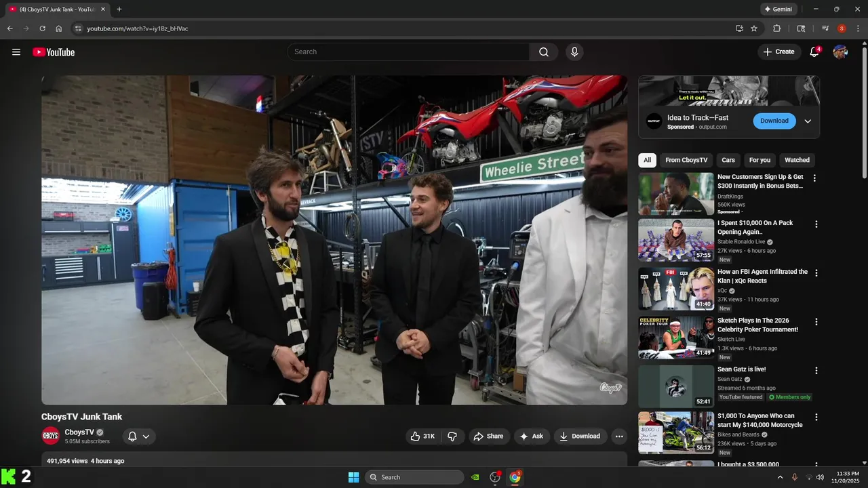Screen dimensions: 868x488
Task: Select the All filter chip
Action: (x=648, y=160)
